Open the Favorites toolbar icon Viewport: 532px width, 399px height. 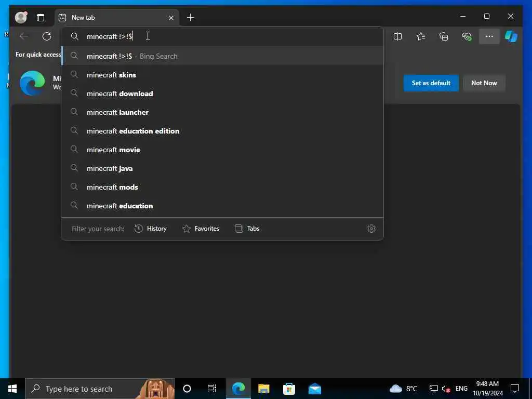pos(421,36)
